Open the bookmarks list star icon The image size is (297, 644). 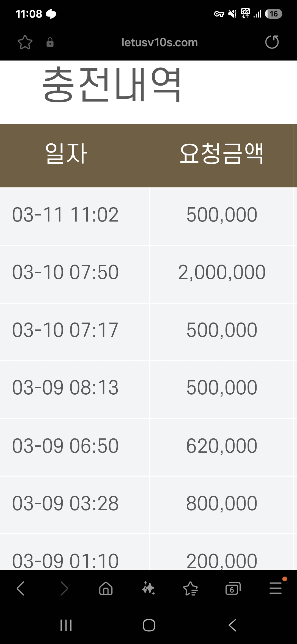(x=191, y=588)
